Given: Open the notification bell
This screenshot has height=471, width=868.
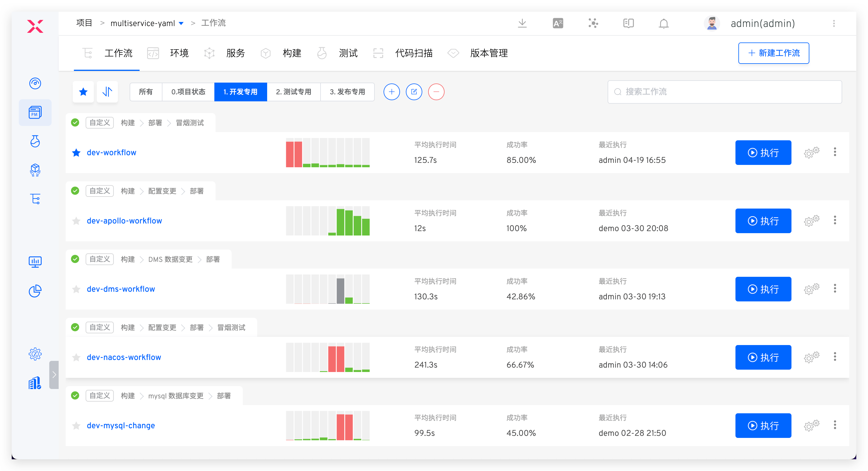Looking at the screenshot, I should click(664, 23).
